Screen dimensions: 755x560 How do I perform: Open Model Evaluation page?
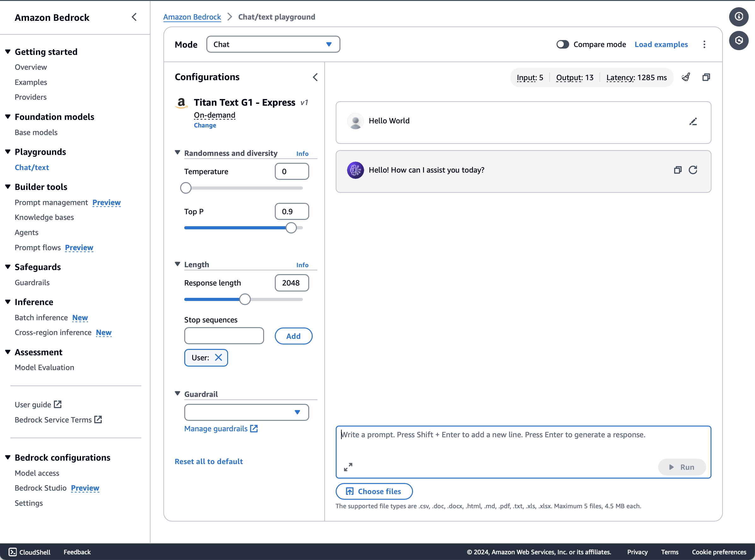click(44, 368)
